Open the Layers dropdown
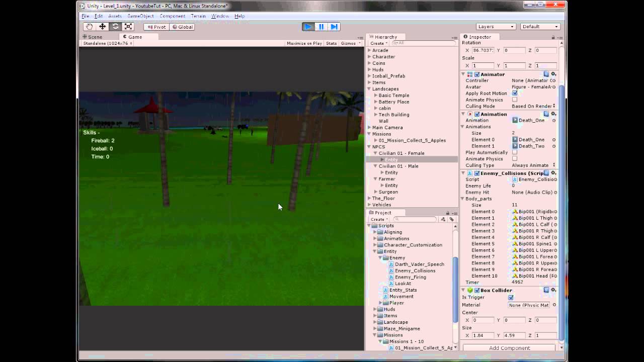Viewport: 644px width, 362px height. (x=496, y=27)
